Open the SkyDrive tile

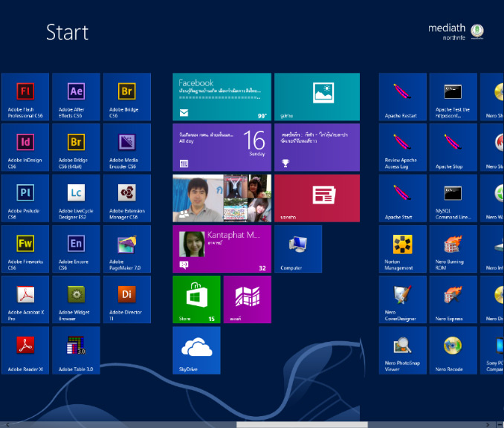click(x=196, y=350)
